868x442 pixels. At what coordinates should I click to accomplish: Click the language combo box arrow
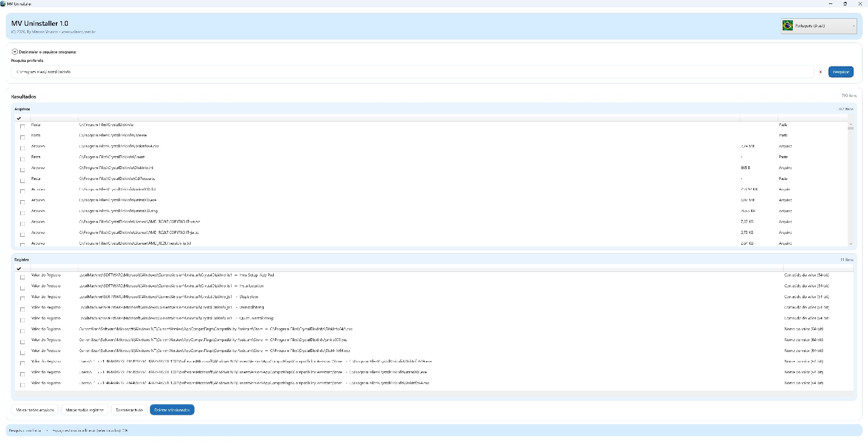854,26
